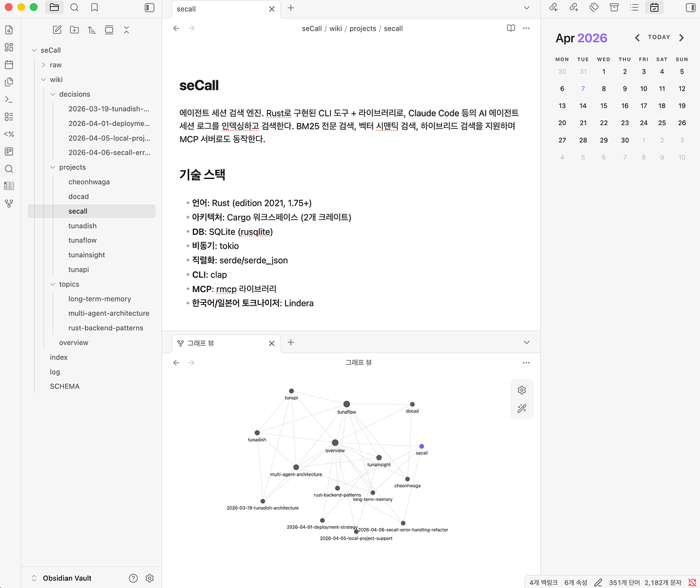Open canvas ribbon icon
This screenshot has width=700, height=588.
[9, 47]
